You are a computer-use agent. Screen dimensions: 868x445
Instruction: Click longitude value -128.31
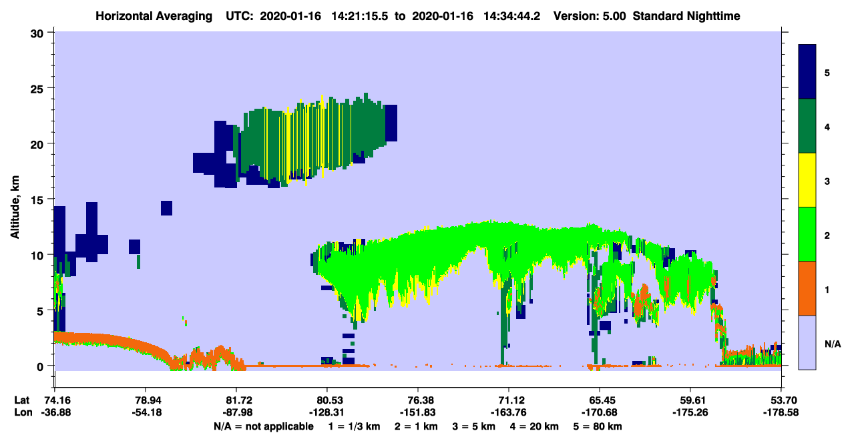[x=327, y=413]
